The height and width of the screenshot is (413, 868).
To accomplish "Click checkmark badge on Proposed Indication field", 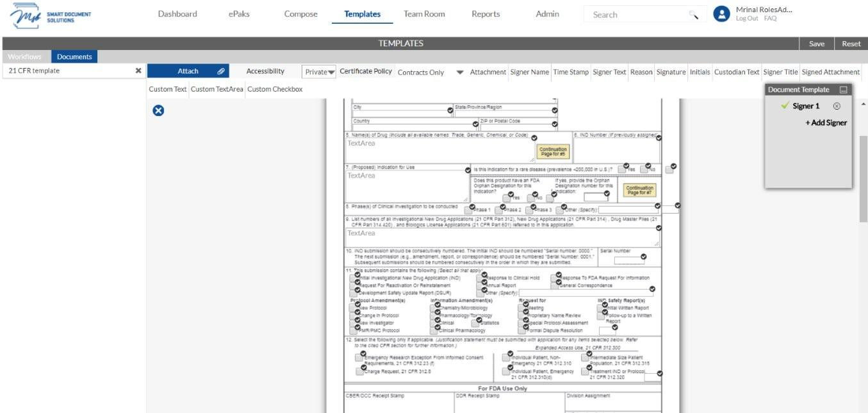I will point(468,169).
